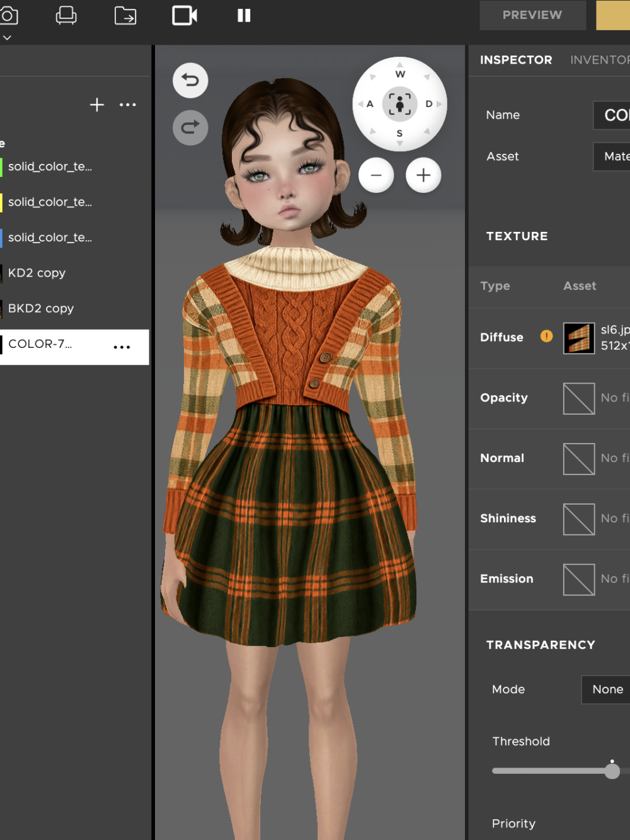
Task: Open options for the COLOR-7 material
Action: point(122,347)
